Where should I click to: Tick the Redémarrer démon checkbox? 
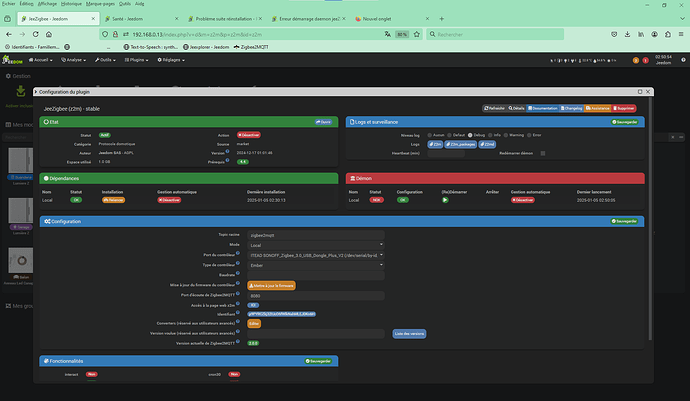pyautogui.click(x=543, y=153)
